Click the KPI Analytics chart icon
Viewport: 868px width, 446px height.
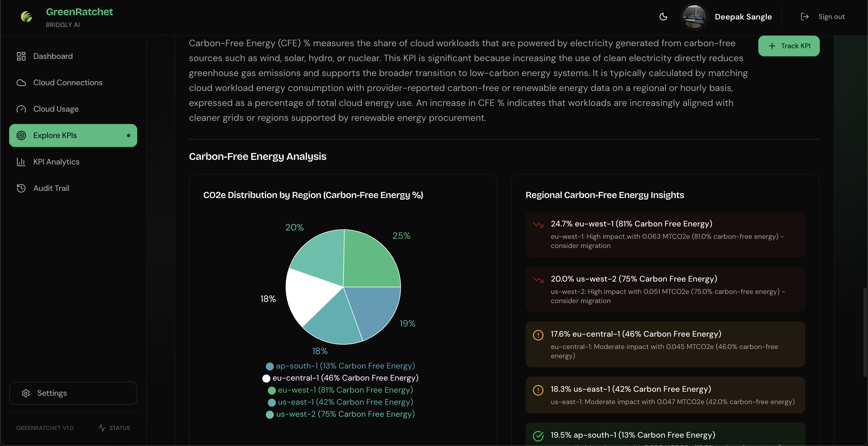tap(21, 162)
